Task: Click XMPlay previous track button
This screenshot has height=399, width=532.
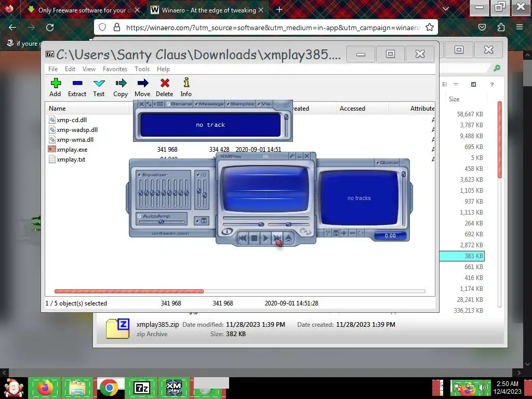Action: click(243, 238)
